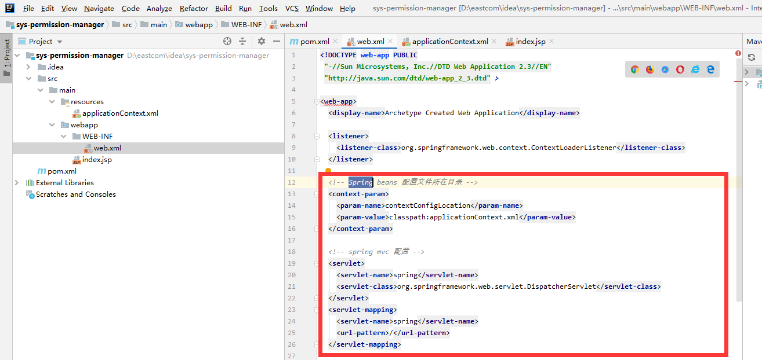Collapse the main folder arrow
This screenshot has width=762, height=360.
(40, 90)
